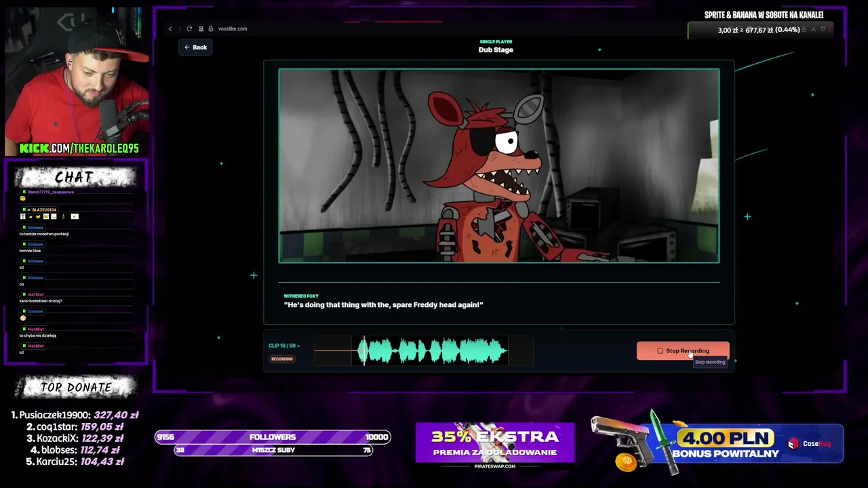Image resolution: width=868 pixels, height=488 pixels.
Task: Click the blobses donation entry
Action: 75,450
